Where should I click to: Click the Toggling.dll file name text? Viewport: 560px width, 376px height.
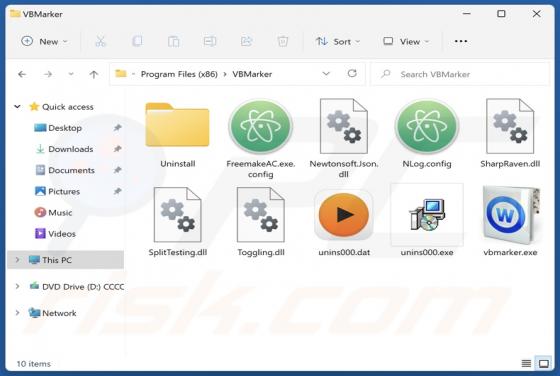click(x=261, y=252)
